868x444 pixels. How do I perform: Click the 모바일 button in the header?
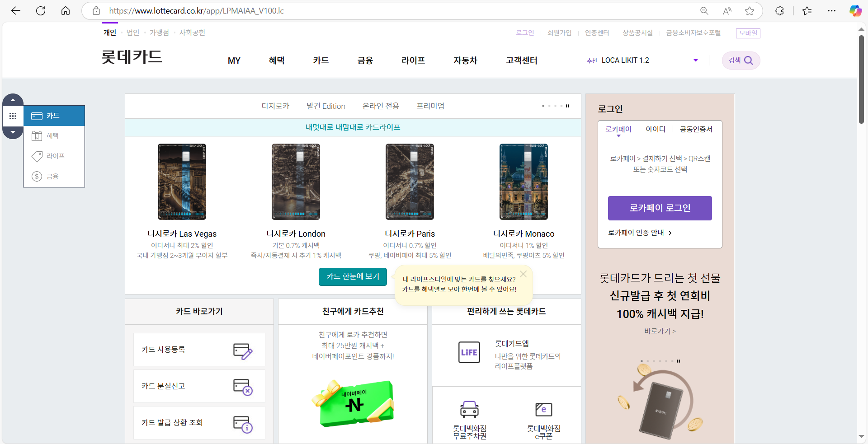(x=748, y=33)
